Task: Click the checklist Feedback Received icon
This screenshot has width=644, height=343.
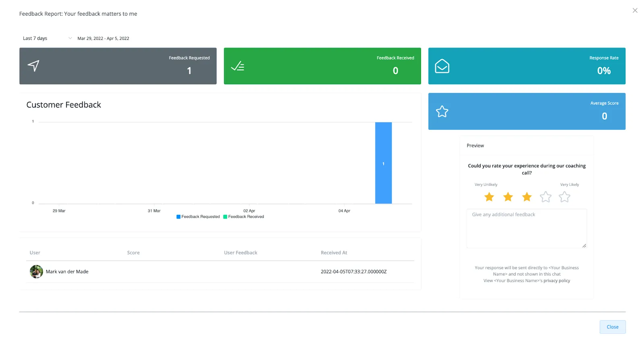Action: click(x=237, y=66)
